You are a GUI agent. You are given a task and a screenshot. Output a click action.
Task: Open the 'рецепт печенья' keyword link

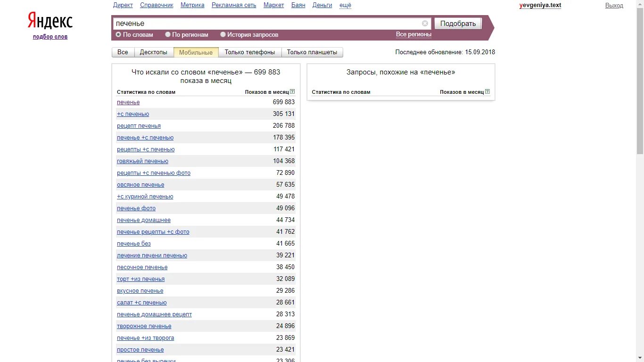[139, 126]
